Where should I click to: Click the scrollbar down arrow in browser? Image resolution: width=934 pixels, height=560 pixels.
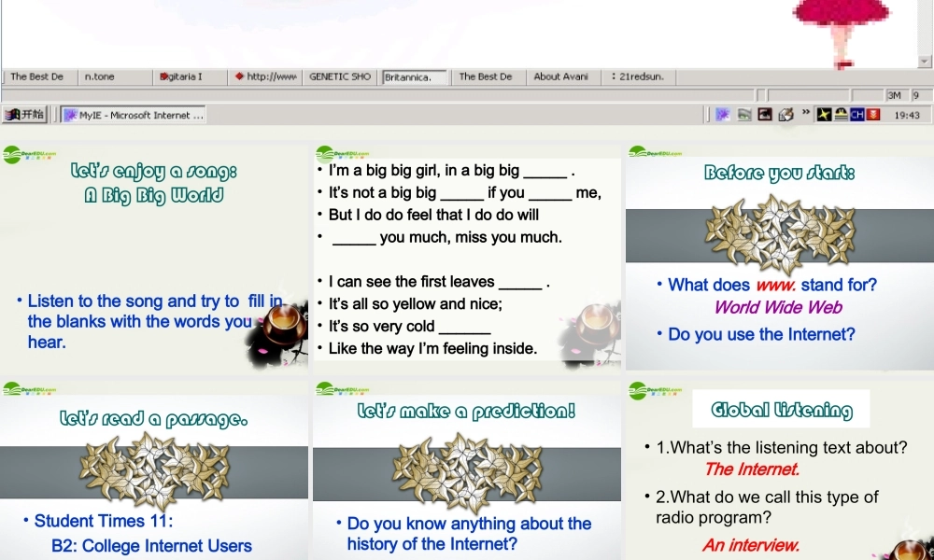924,62
